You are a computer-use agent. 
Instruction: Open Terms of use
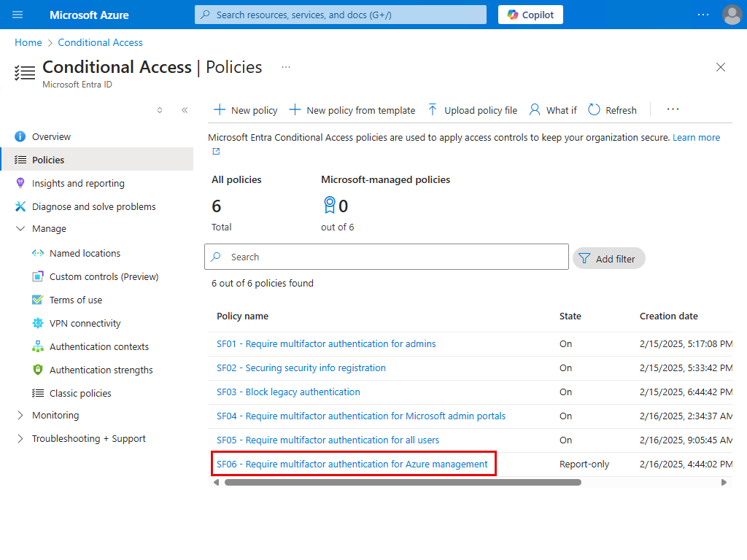pos(76,300)
